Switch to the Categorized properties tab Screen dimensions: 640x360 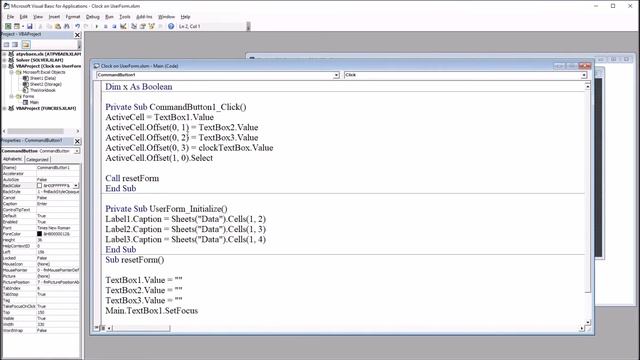[x=38, y=160]
